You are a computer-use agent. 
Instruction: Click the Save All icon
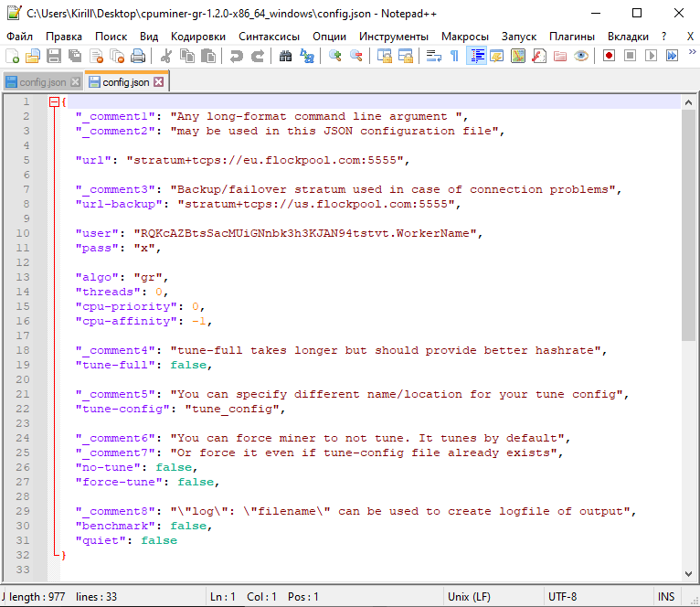pyautogui.click(x=75, y=57)
